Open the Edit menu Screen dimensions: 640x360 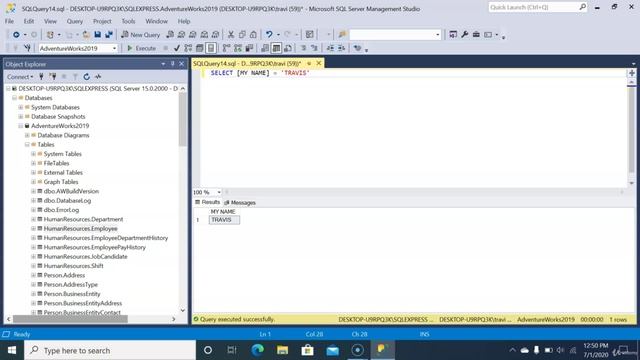[x=29, y=21]
